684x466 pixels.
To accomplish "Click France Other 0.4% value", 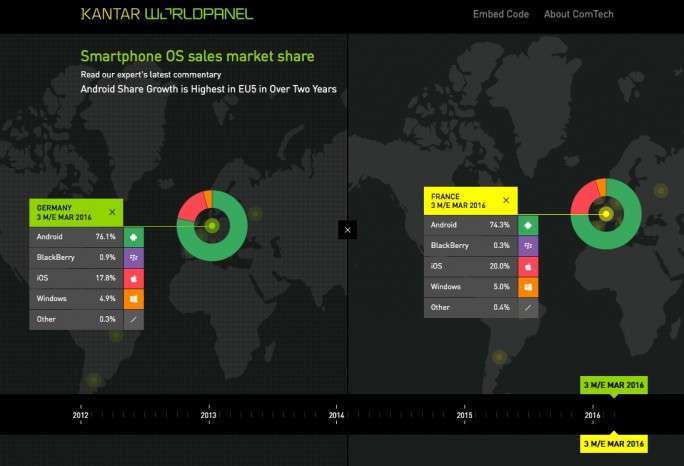I will pyautogui.click(x=502, y=308).
